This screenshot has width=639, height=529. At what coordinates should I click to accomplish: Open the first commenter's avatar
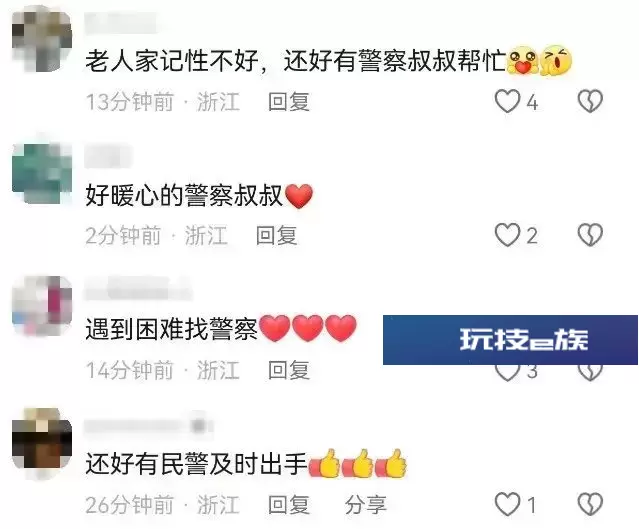(x=42, y=40)
